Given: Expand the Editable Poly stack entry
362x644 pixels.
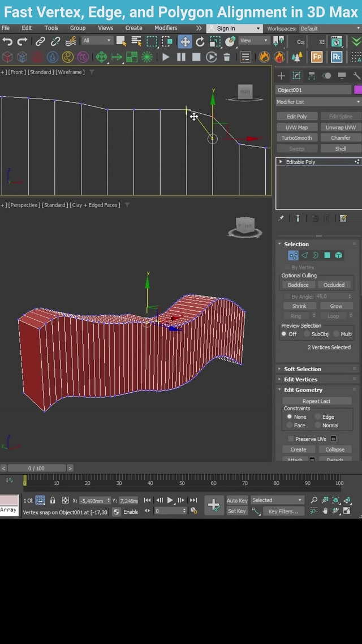Looking at the screenshot, I should click(x=281, y=162).
